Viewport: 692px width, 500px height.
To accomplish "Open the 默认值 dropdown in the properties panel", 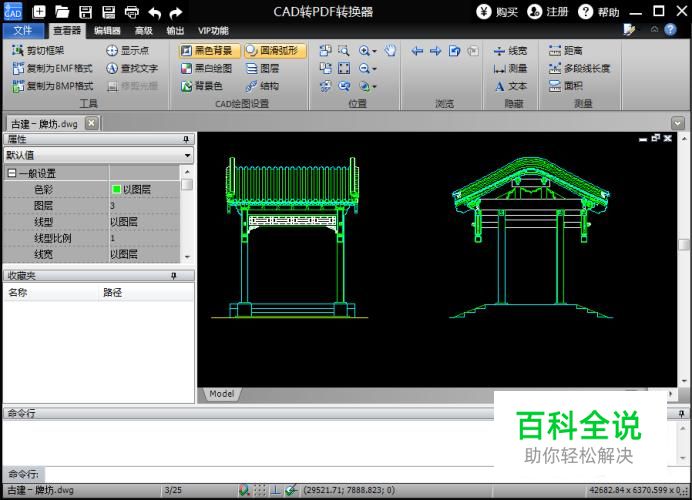I will point(187,156).
